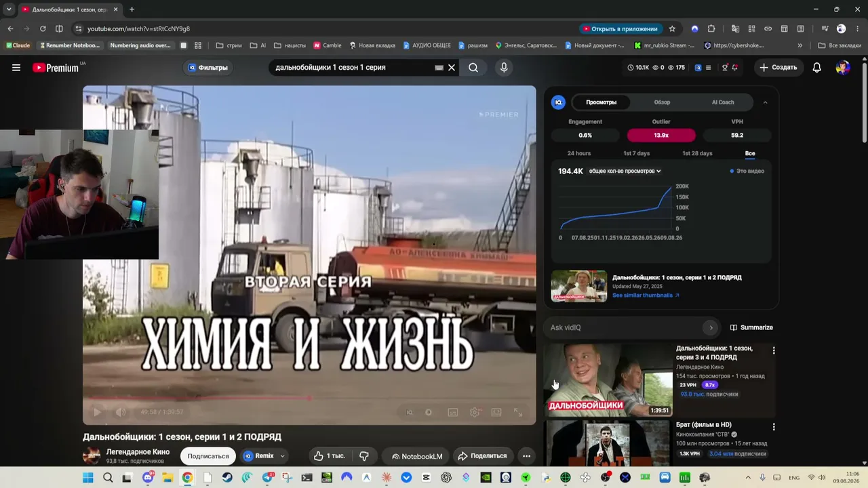Click the vidIQ icon in player controls
The width and height of the screenshot is (868, 488).
pos(409,412)
